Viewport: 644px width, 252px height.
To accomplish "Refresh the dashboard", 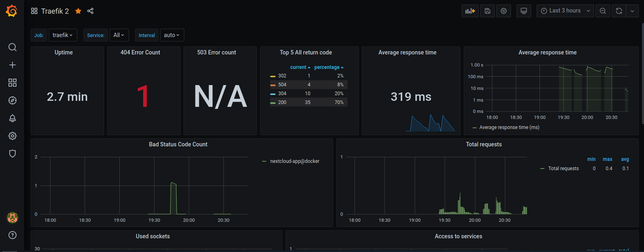I will click(x=619, y=11).
